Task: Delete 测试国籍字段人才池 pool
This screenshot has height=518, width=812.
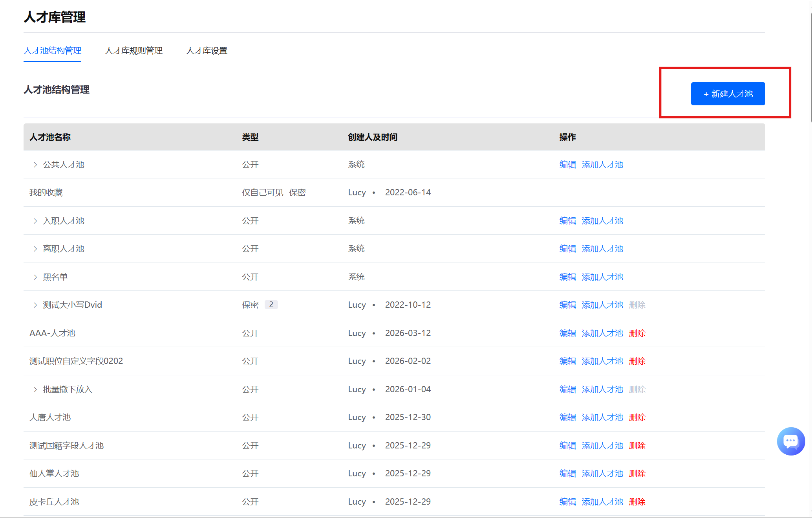Action: (637, 446)
